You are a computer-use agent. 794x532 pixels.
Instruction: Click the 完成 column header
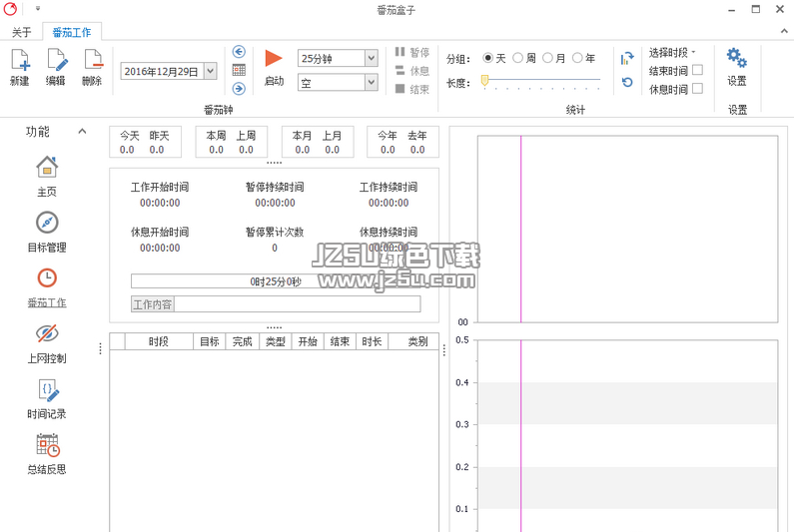(x=243, y=341)
